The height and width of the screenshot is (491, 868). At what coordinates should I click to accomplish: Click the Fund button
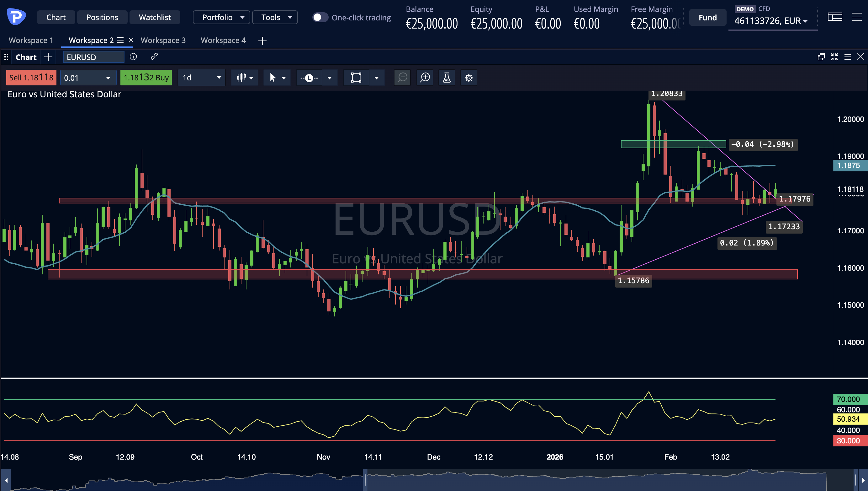[x=707, y=18]
